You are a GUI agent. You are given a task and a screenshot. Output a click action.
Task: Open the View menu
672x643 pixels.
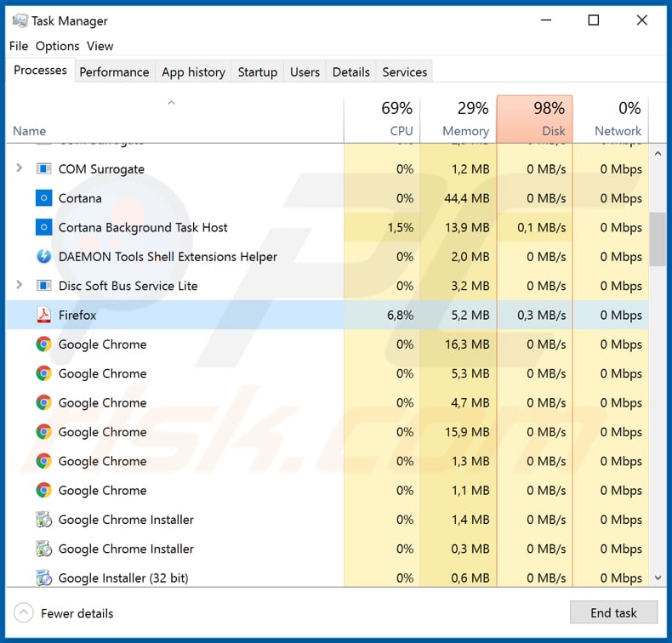(100, 46)
